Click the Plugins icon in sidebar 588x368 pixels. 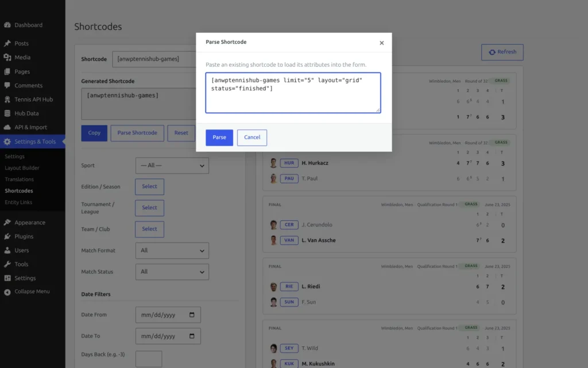(x=7, y=236)
